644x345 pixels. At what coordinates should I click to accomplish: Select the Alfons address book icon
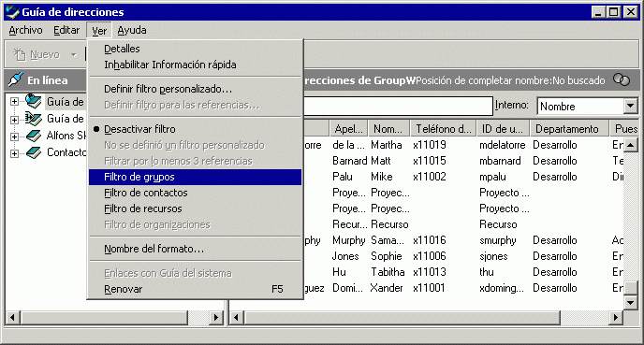point(34,136)
